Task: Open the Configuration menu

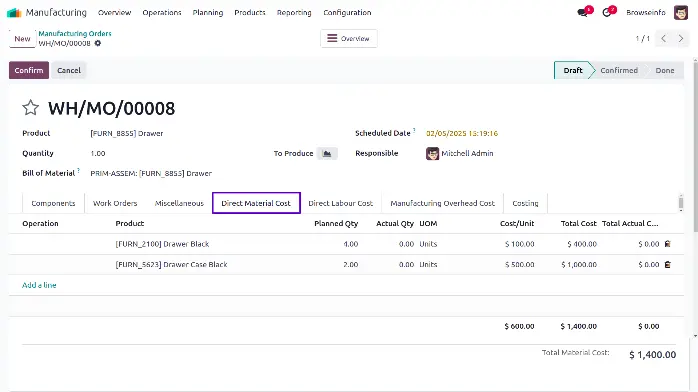Action: (347, 12)
